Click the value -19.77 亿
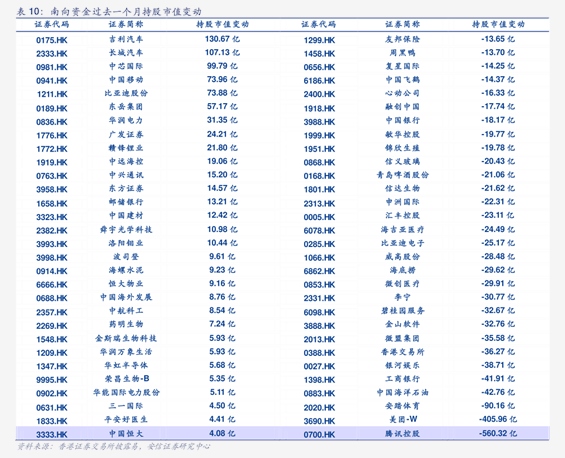This screenshot has height=458, width=565. (x=498, y=134)
